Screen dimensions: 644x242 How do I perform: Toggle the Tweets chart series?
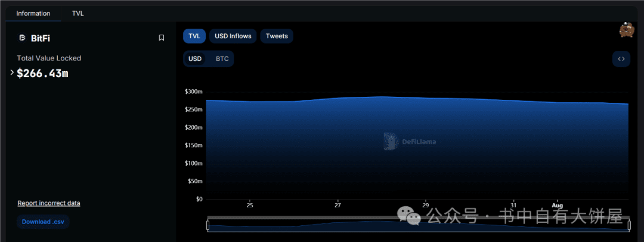click(277, 36)
